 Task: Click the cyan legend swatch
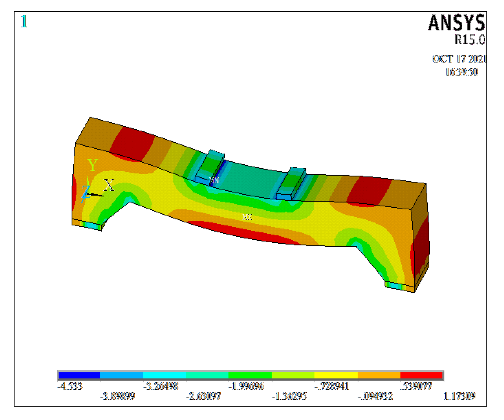[164, 375]
